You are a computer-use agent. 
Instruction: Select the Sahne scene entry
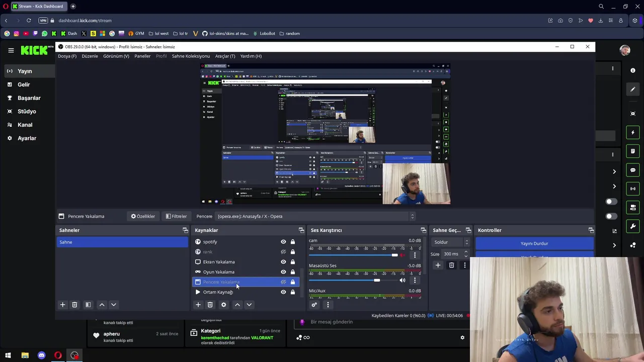coord(122,242)
